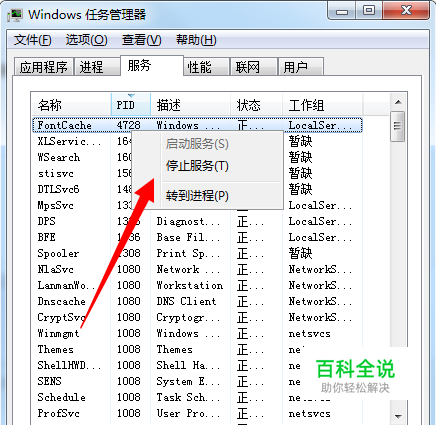
Task: Click the Diagnost... description cell
Action: point(188,221)
